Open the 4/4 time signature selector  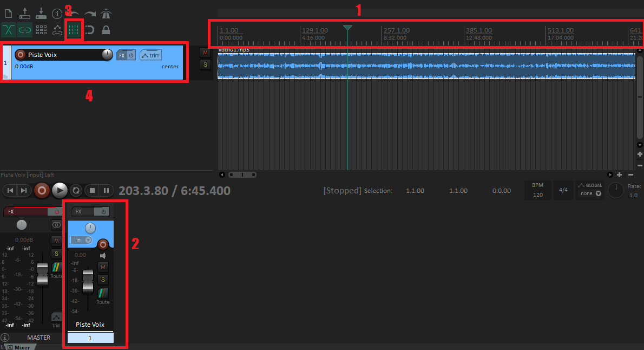(563, 190)
